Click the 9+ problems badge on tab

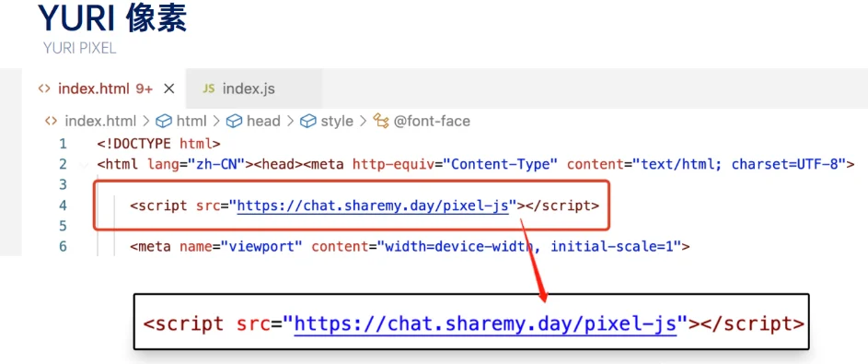[144, 88]
